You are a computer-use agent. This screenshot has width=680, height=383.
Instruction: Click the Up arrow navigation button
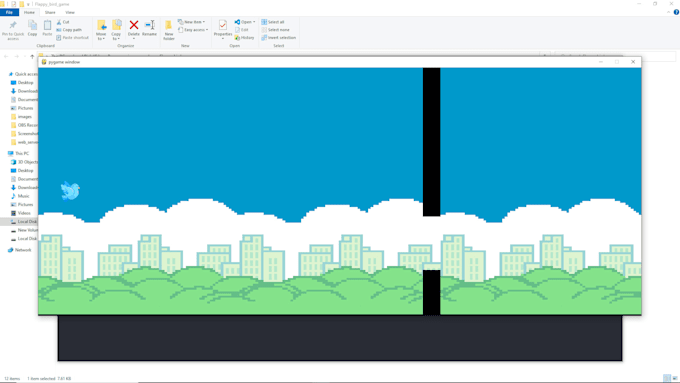(32, 56)
